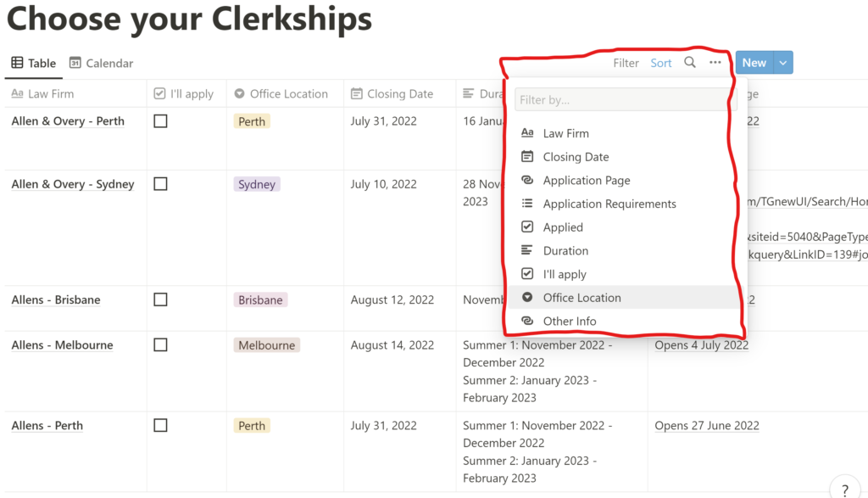The height and width of the screenshot is (498, 868).
Task: Filter by Law Firm property
Action: point(622,133)
